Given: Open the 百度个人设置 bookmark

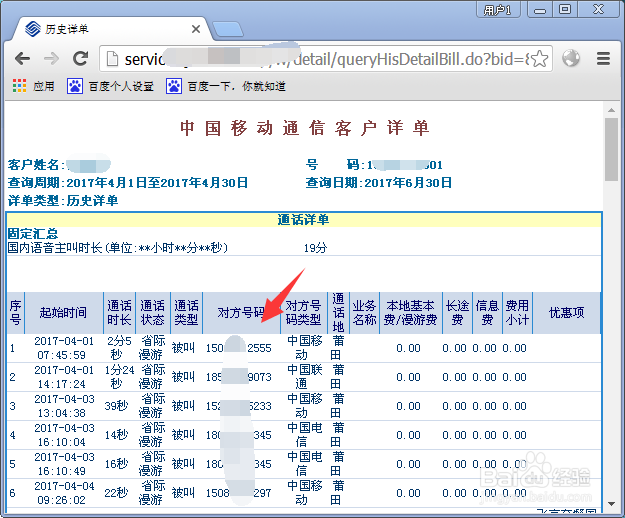Looking at the screenshot, I should pyautogui.click(x=110, y=86).
